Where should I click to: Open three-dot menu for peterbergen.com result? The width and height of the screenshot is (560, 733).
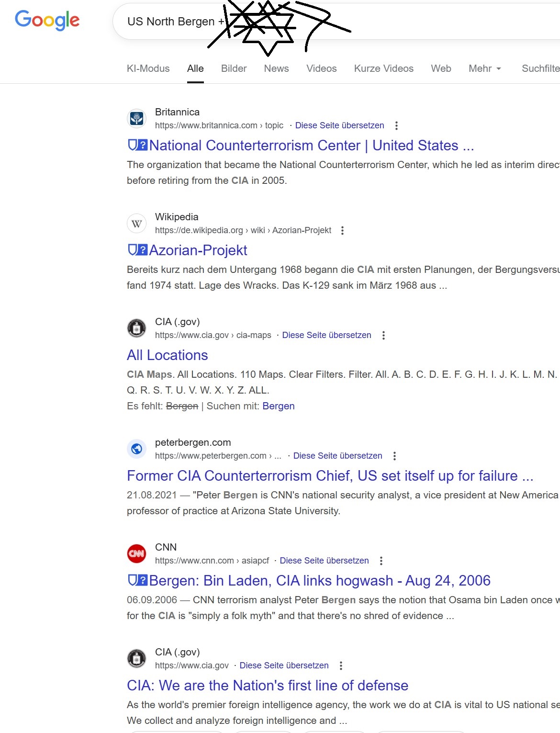394,456
